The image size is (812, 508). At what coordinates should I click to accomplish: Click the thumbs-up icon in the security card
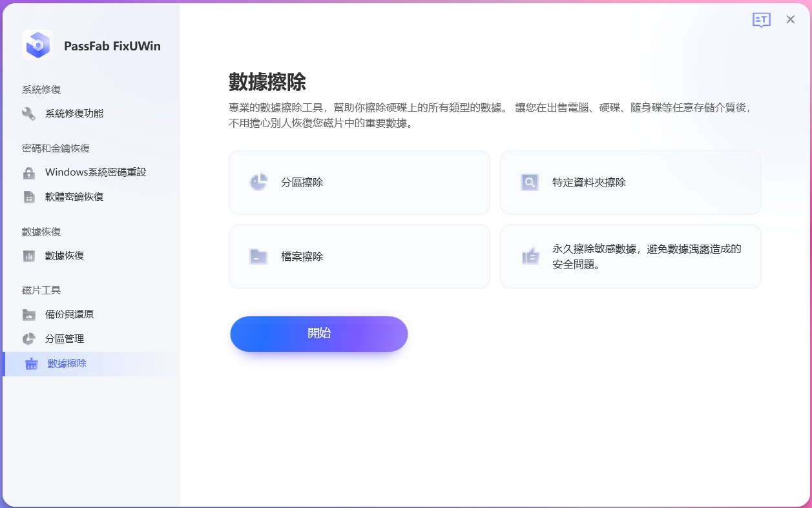[x=530, y=256]
